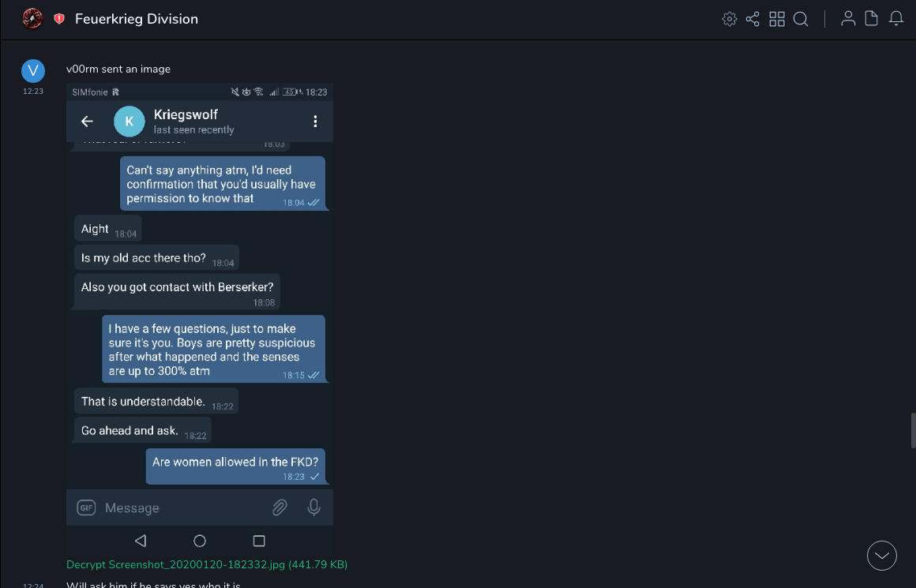The width and height of the screenshot is (916, 588).
Task: Open the three-dot menu beside Kriegswolf
Action: tap(315, 122)
